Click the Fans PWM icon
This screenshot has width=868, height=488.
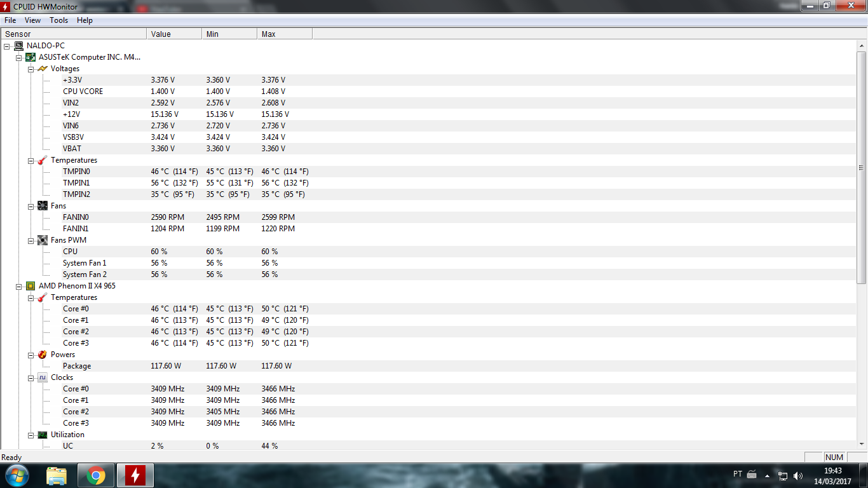[43, 240]
